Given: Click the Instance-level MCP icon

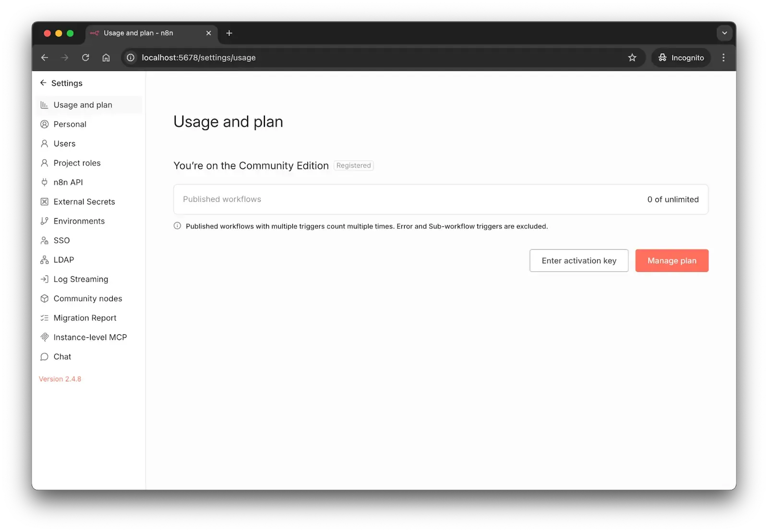Looking at the screenshot, I should pos(45,337).
